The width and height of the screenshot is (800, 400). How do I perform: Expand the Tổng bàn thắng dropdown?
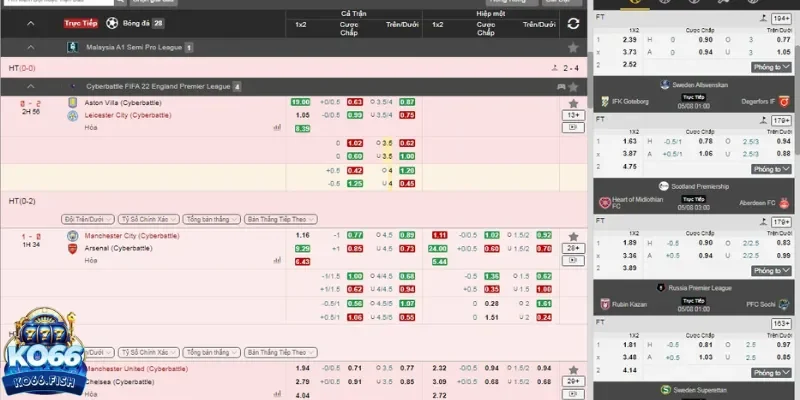coord(212,217)
